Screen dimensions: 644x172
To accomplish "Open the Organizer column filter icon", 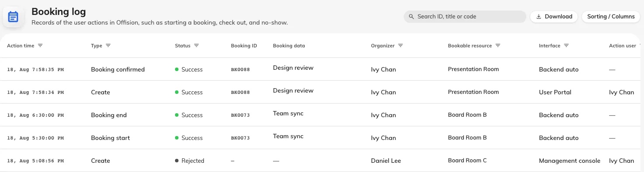I will [x=400, y=46].
